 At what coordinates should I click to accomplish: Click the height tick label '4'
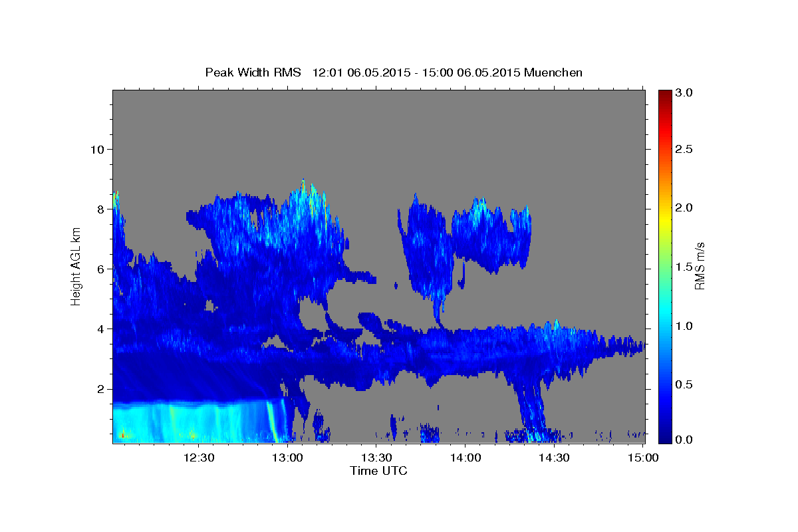(x=100, y=329)
